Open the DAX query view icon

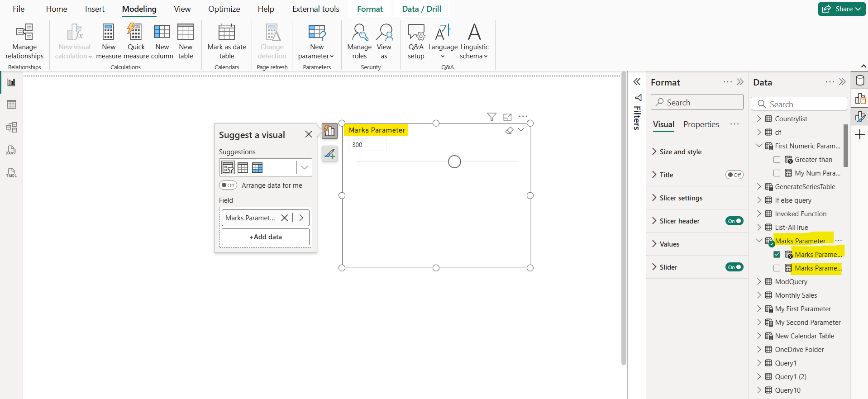point(11,150)
